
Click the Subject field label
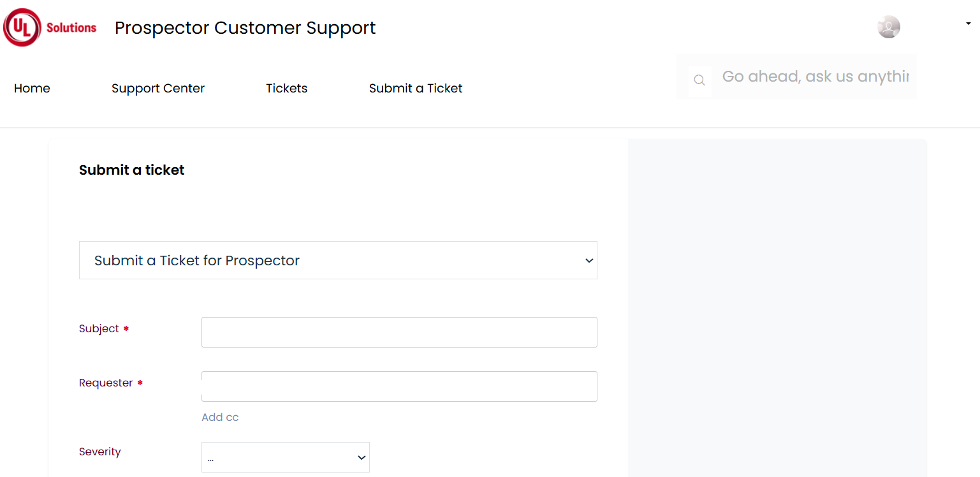[x=99, y=328]
